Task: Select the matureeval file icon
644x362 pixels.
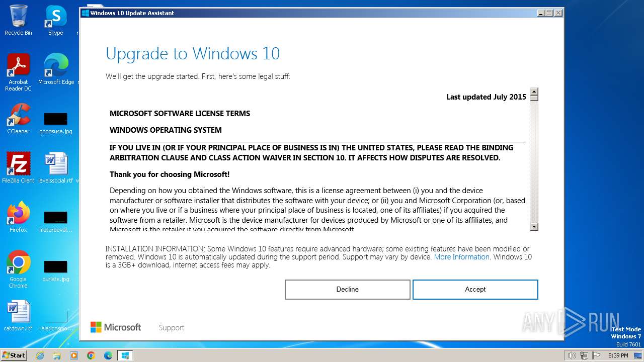Action: pos(56,222)
